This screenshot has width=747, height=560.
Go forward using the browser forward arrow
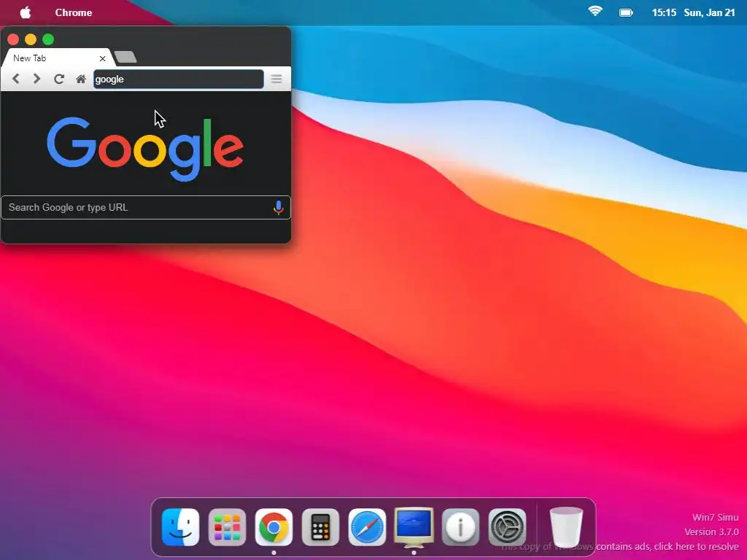pyautogui.click(x=36, y=79)
